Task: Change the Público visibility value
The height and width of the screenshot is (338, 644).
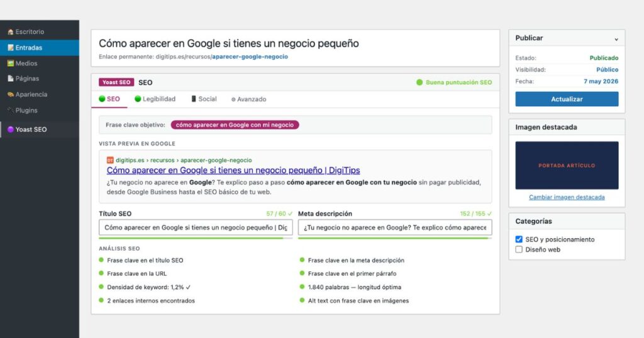Action: [x=607, y=70]
